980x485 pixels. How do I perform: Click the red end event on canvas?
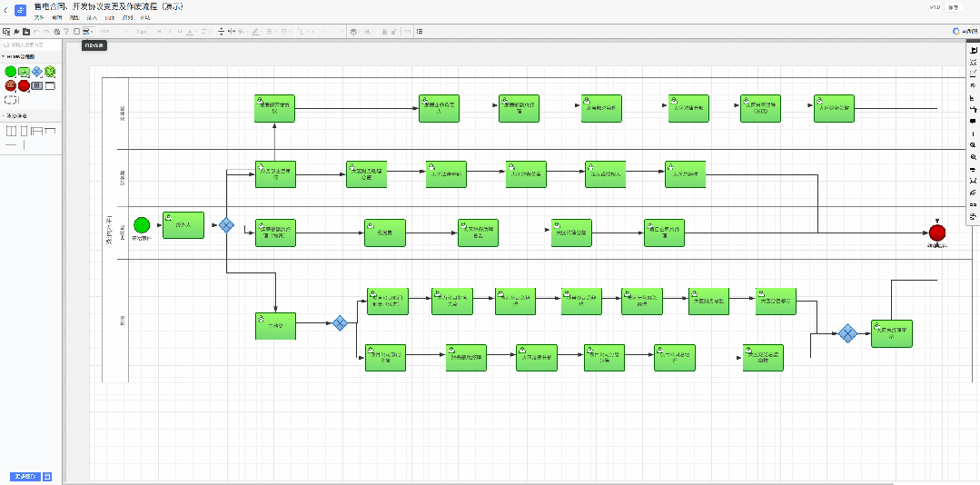coord(937,233)
